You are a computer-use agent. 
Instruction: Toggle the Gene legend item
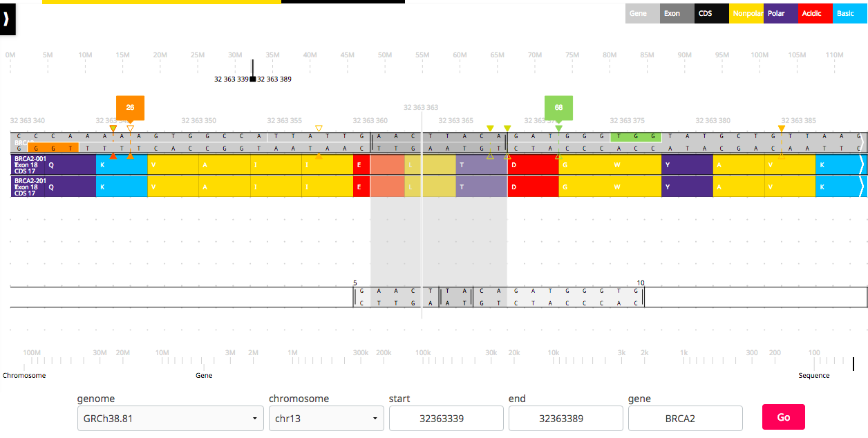coord(643,13)
